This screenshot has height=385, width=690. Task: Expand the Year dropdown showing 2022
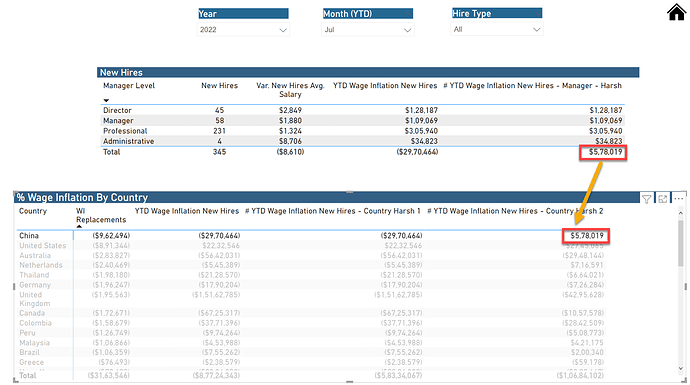[x=243, y=30]
